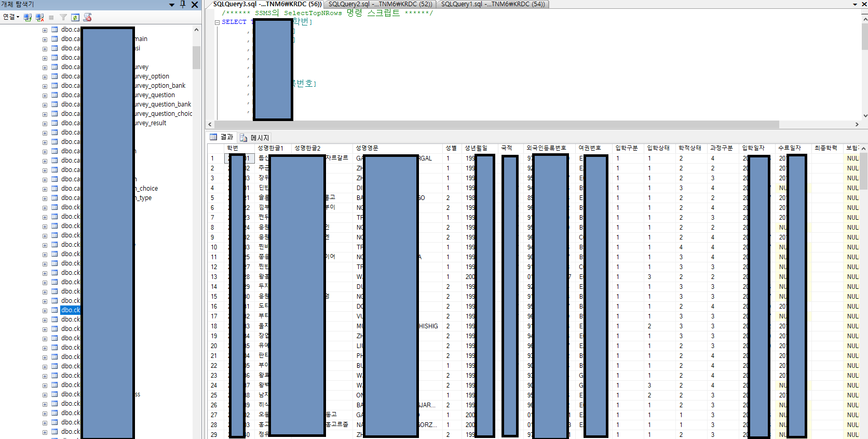Collapse the SELECT statement outline box
The height and width of the screenshot is (439, 868).
tap(217, 22)
